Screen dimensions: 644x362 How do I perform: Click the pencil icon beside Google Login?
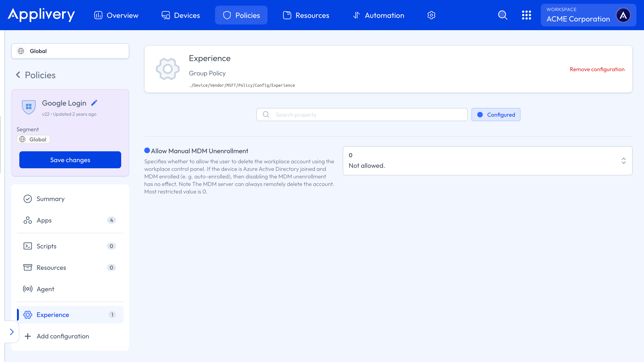[x=94, y=103]
